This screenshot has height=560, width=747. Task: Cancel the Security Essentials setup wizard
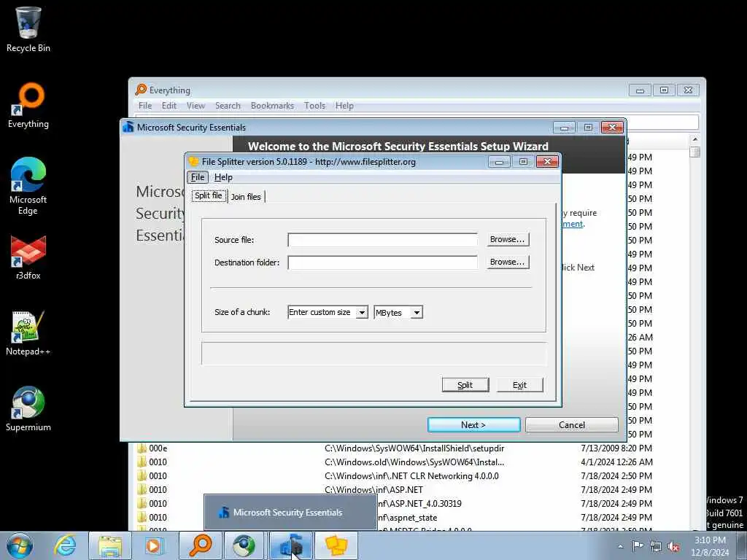pyautogui.click(x=572, y=425)
